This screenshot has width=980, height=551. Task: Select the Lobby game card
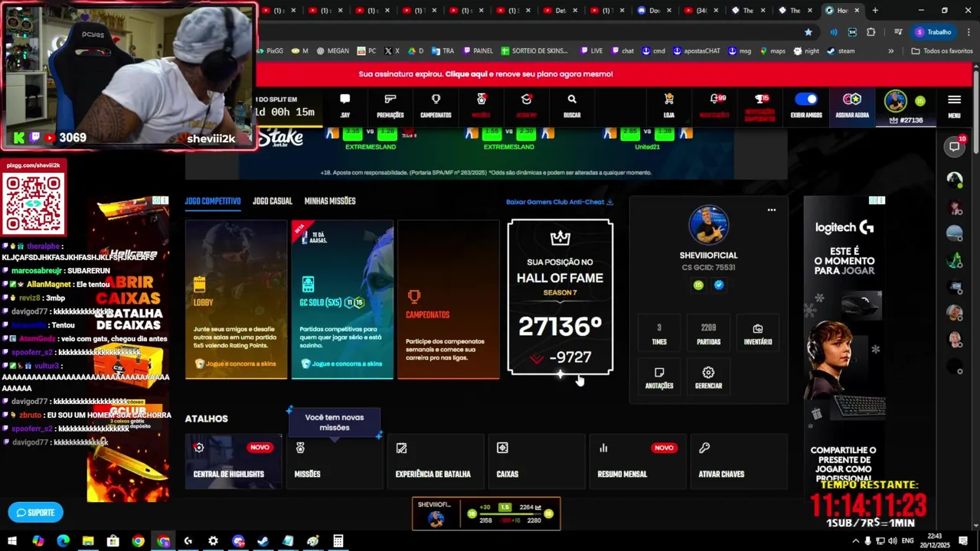(x=236, y=299)
